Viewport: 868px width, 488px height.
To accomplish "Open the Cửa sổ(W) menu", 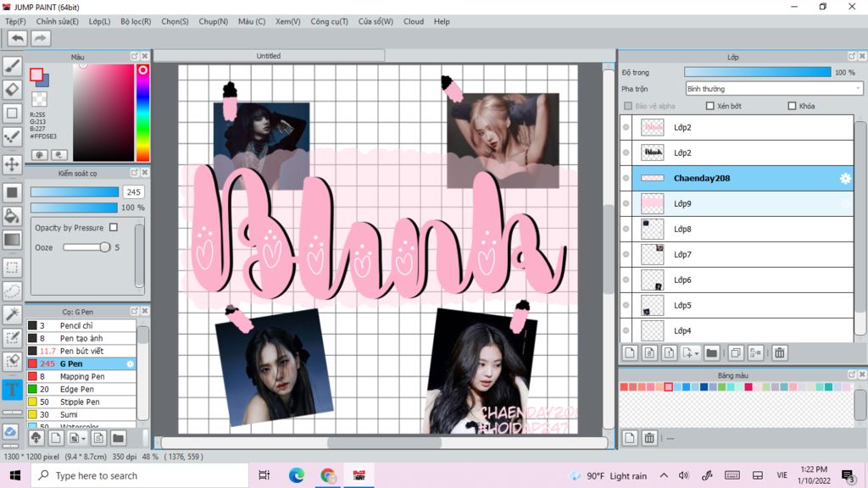I will pos(376,21).
